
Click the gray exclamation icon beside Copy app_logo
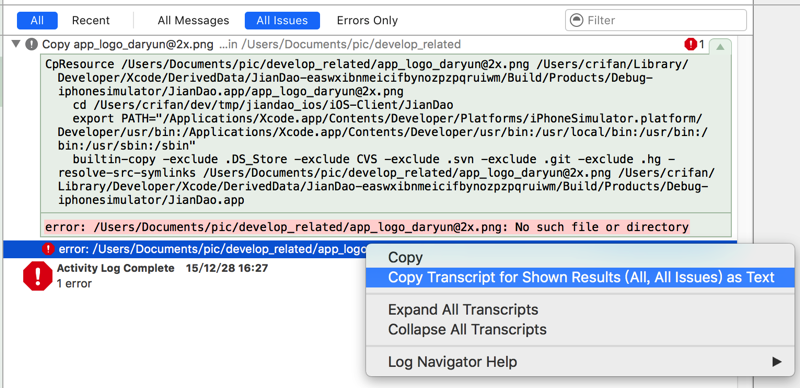pos(31,44)
